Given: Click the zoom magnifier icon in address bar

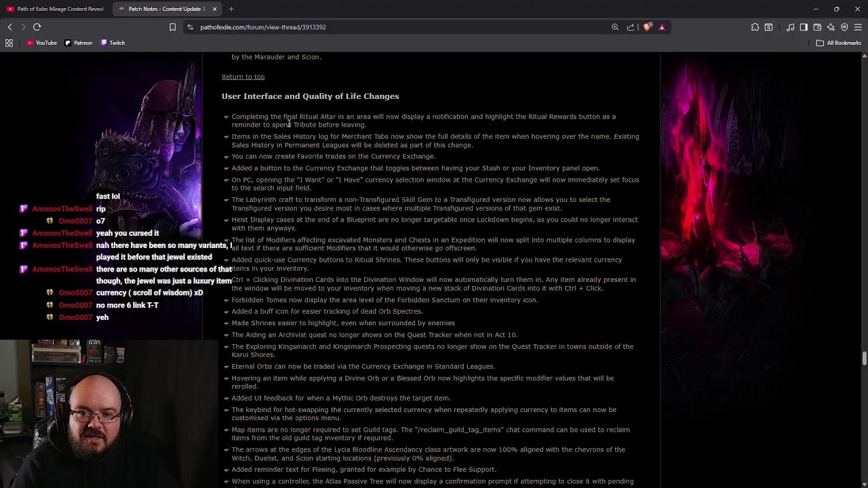Looking at the screenshot, I should click(x=615, y=27).
